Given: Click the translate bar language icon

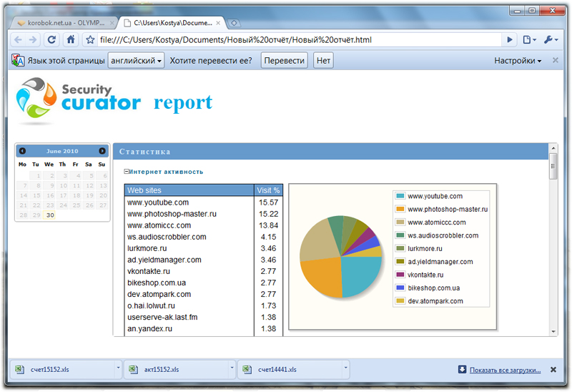Looking at the screenshot, I should [18, 60].
